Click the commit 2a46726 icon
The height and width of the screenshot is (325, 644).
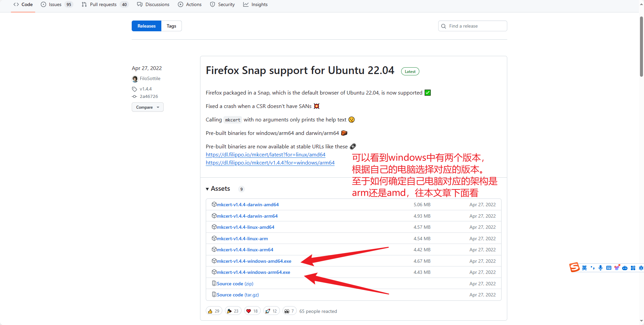click(x=134, y=97)
